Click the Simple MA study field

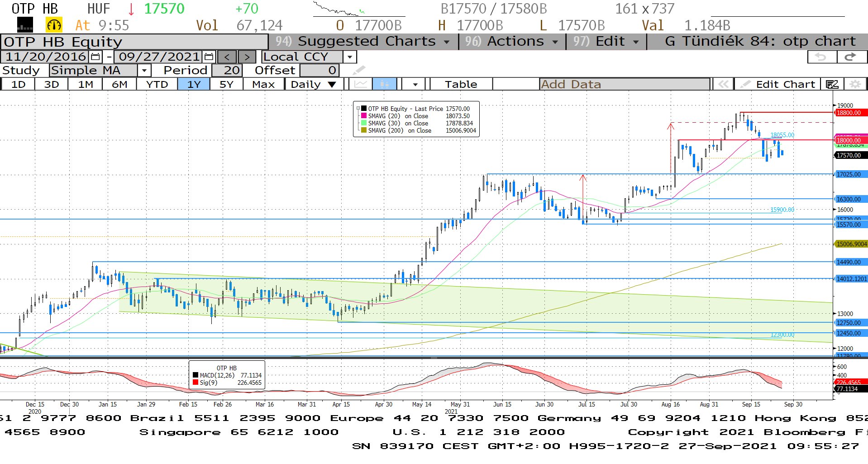[x=93, y=70]
